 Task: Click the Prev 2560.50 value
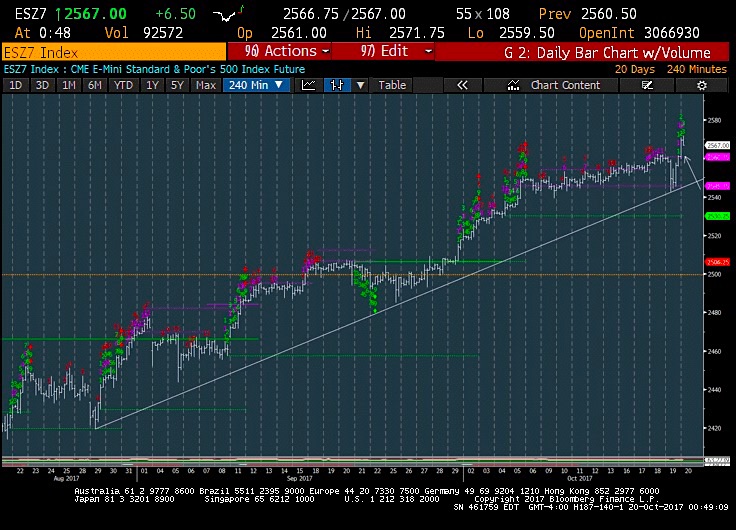[588, 14]
